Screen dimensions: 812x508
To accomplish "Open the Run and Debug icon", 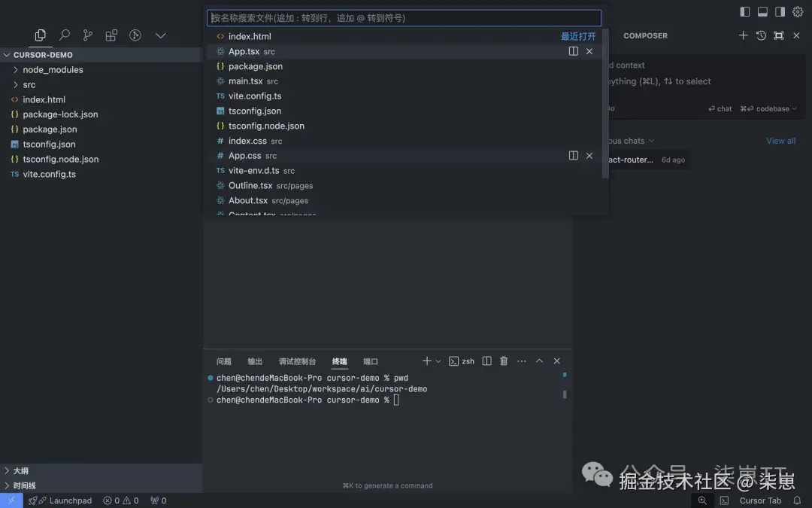I will (135, 35).
